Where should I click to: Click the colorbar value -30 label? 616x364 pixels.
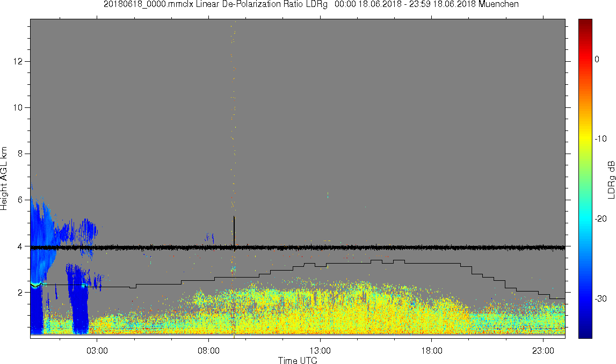coord(600,299)
